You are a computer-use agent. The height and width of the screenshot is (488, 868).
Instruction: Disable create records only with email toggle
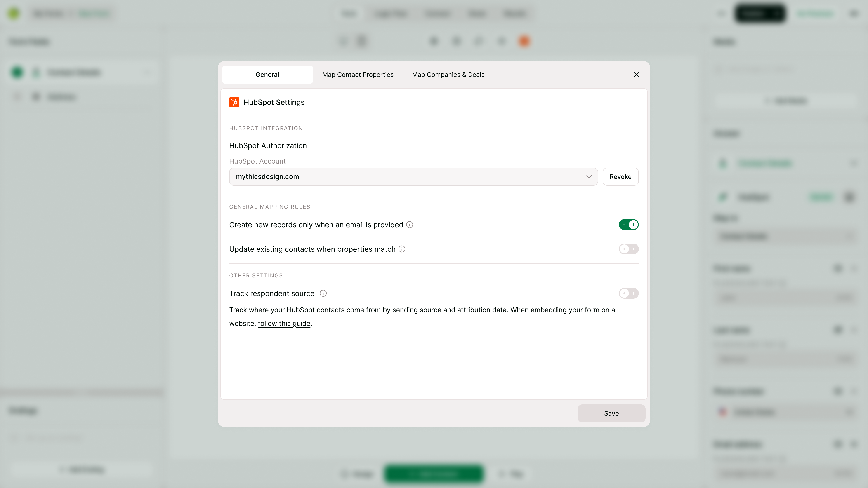628,225
